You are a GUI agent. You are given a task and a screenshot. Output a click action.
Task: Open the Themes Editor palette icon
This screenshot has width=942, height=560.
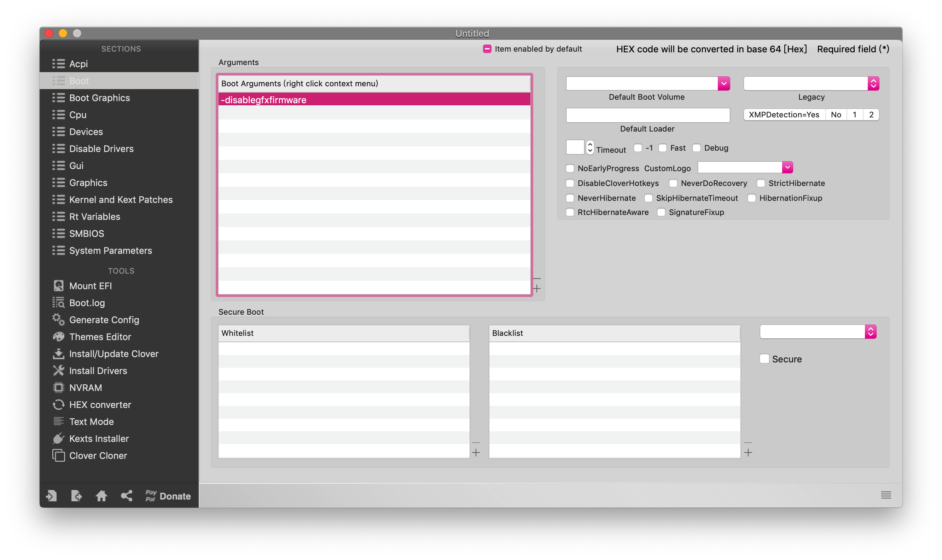pyautogui.click(x=58, y=337)
